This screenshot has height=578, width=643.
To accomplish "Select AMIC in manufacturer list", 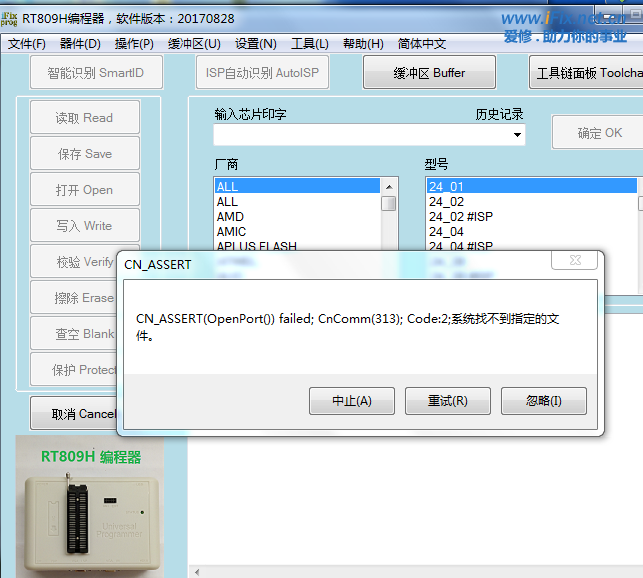I will (297, 231).
